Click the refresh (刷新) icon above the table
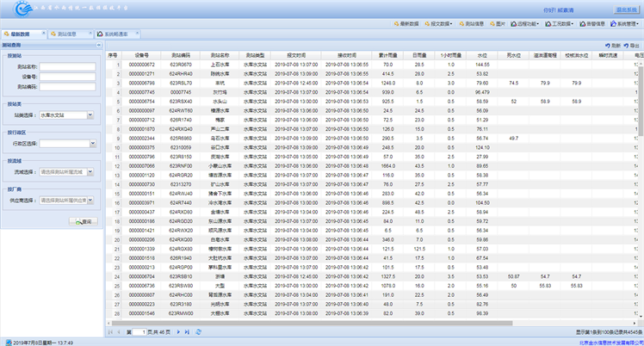This screenshot has width=644, height=346. (610, 44)
